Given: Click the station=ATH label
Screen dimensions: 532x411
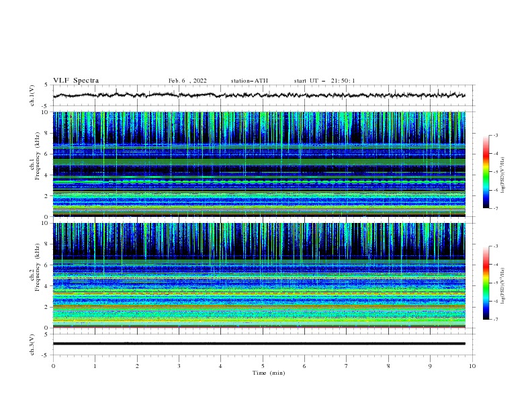Looking at the screenshot, I should click(249, 81).
